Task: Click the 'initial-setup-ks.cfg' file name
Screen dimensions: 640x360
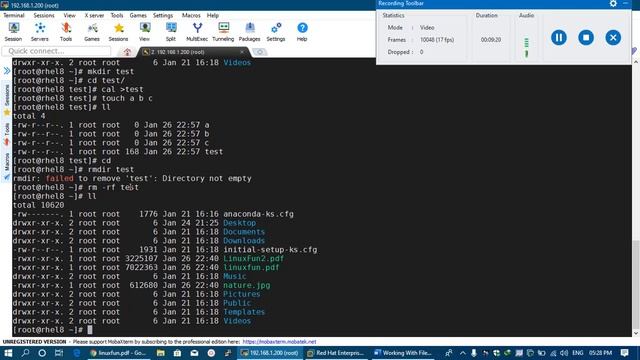Action: click(270, 249)
